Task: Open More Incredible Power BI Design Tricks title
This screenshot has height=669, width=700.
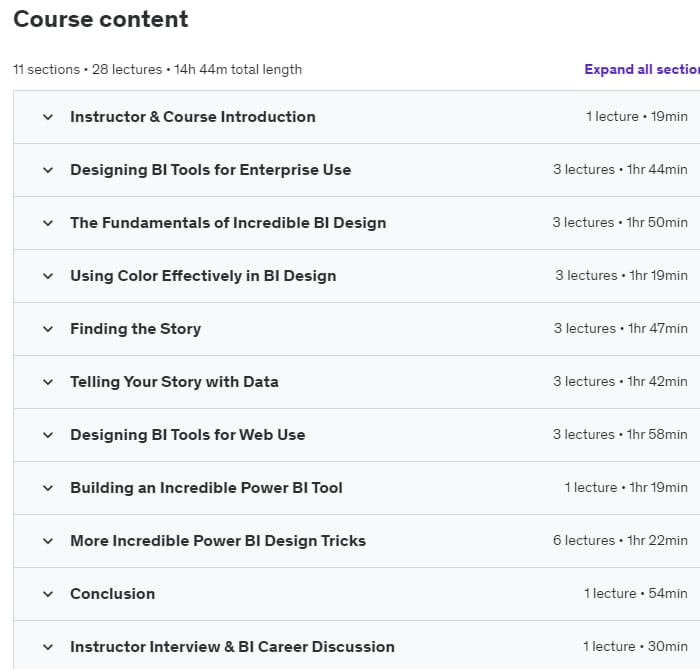Action: (218, 541)
